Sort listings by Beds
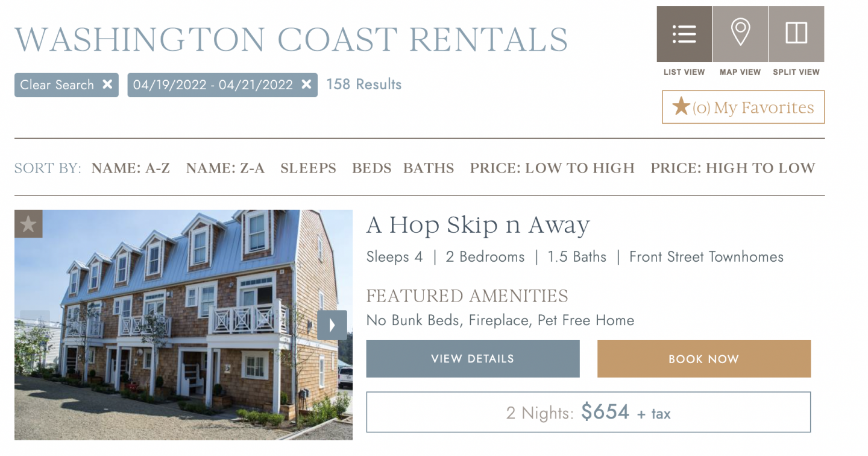 [x=371, y=168]
